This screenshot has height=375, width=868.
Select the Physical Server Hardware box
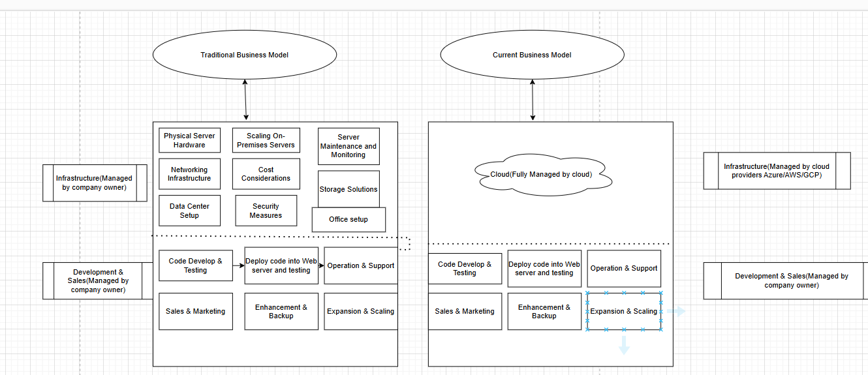click(x=189, y=140)
